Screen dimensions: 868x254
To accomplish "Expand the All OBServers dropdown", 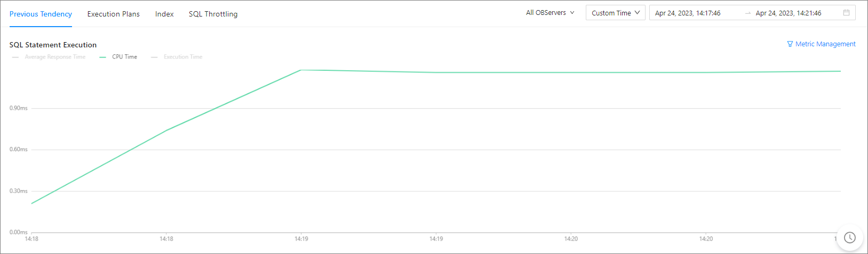I will click(550, 13).
